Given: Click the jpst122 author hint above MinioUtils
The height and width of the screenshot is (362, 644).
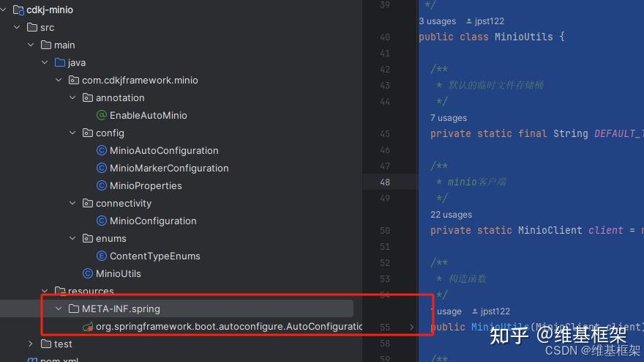Looking at the screenshot, I should [485, 21].
